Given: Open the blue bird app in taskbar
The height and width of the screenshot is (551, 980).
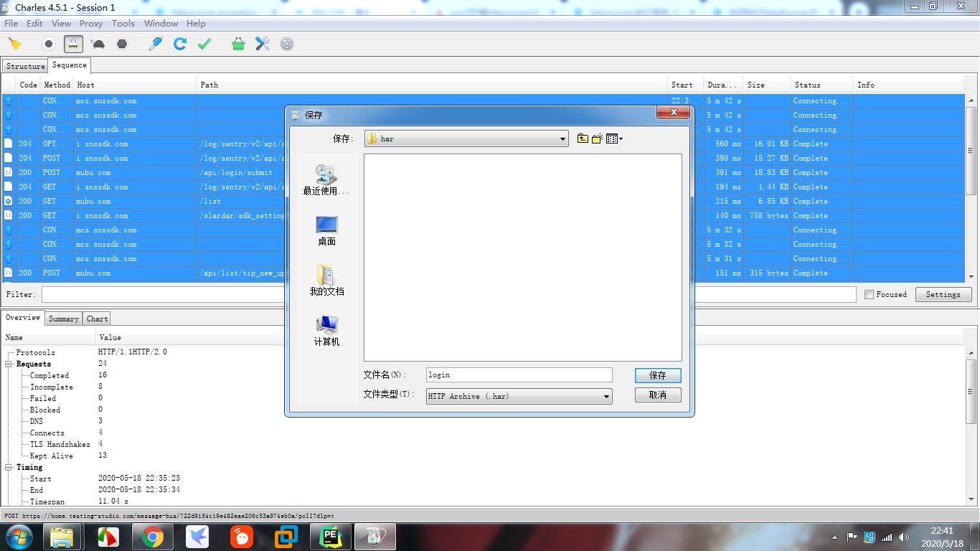Looking at the screenshot, I should point(197,537).
